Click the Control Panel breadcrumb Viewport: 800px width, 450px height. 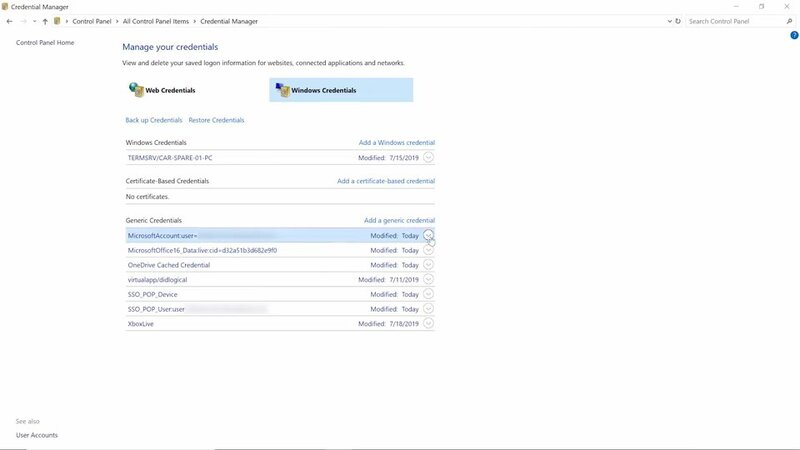92,21
